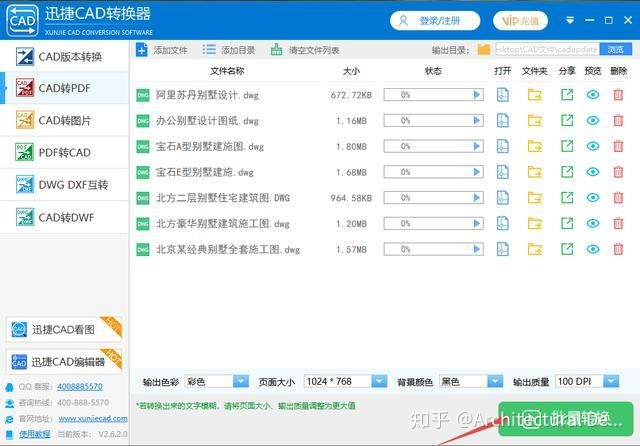Image resolution: width=640 pixels, height=446 pixels.
Task: Click the output directory path field
Action: click(547, 49)
